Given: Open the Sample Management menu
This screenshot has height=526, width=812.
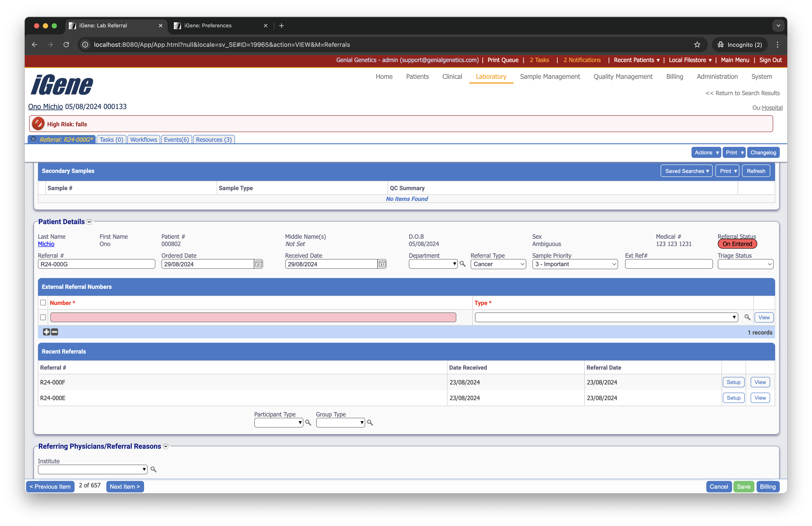Looking at the screenshot, I should [x=550, y=76].
